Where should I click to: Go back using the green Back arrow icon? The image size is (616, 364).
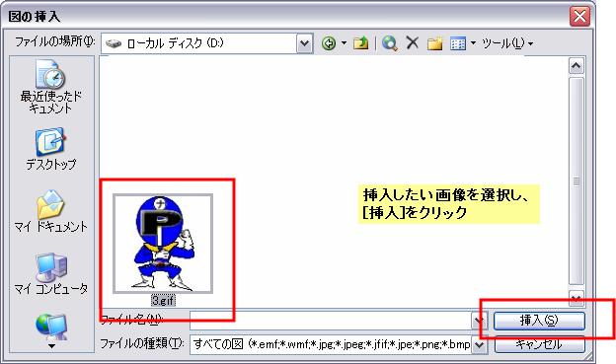329,43
